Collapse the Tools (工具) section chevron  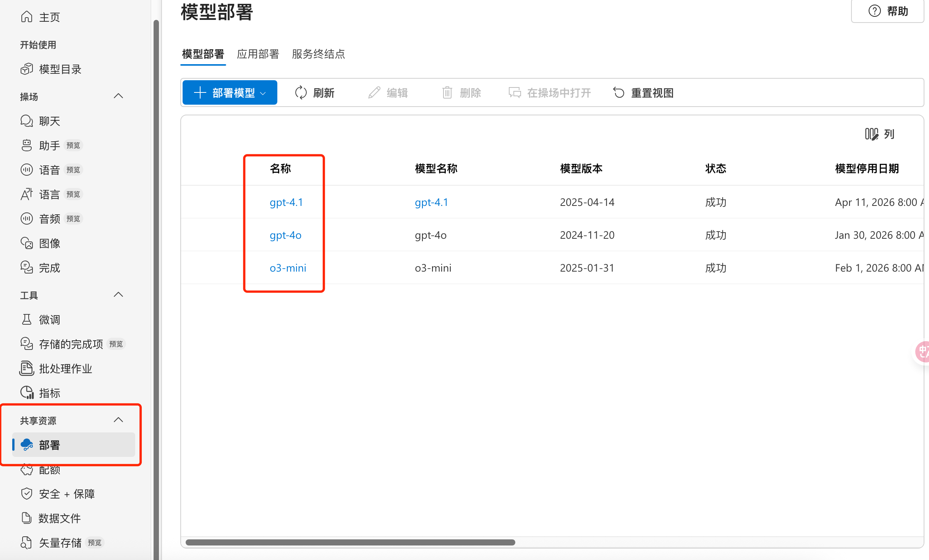tap(118, 295)
